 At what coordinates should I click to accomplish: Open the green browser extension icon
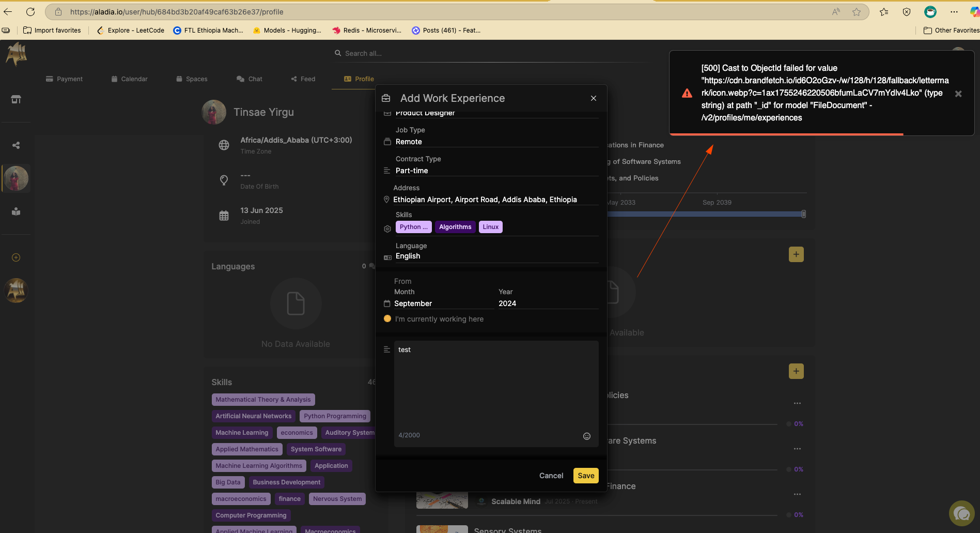coord(930,12)
